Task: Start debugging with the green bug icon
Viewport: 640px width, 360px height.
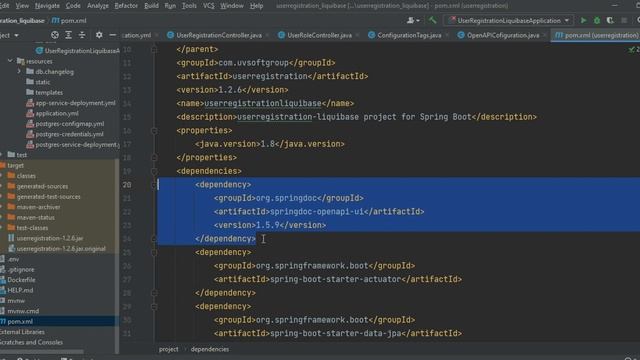Action: coord(597,20)
